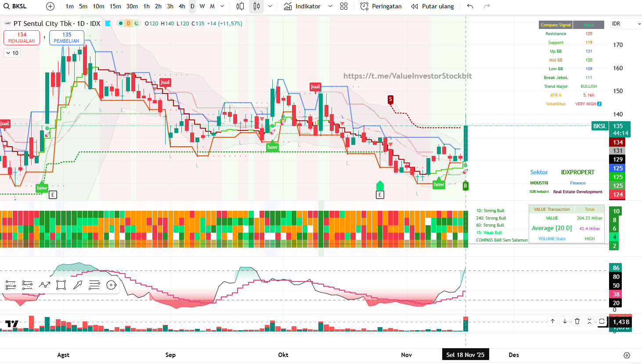Click the BULLISH Trend Major value

tap(589, 86)
